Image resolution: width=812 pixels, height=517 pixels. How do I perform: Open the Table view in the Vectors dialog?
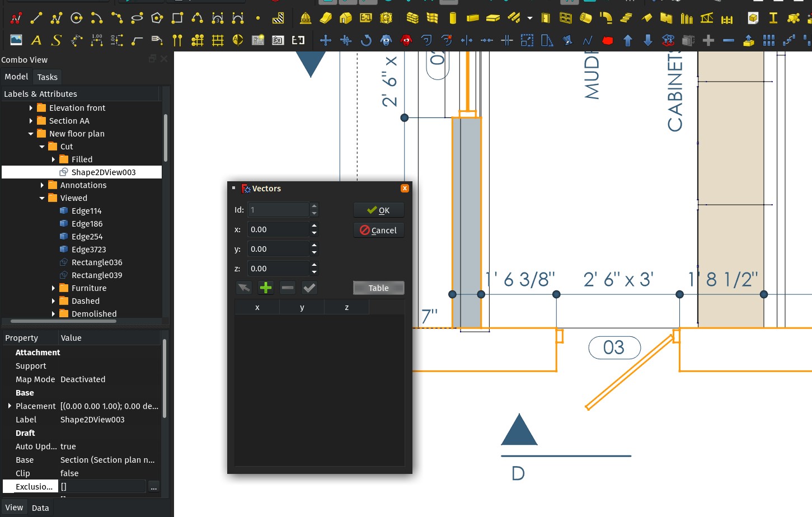pyautogui.click(x=378, y=288)
